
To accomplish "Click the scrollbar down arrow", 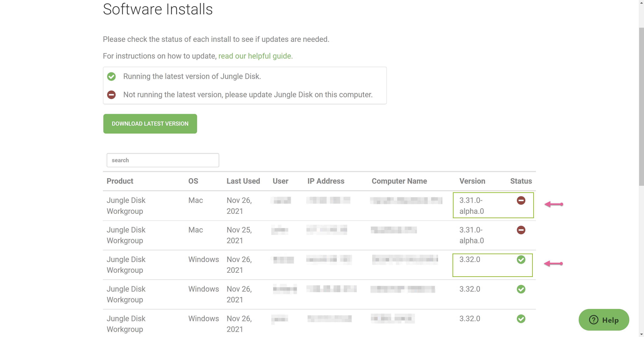I will tap(641, 335).
